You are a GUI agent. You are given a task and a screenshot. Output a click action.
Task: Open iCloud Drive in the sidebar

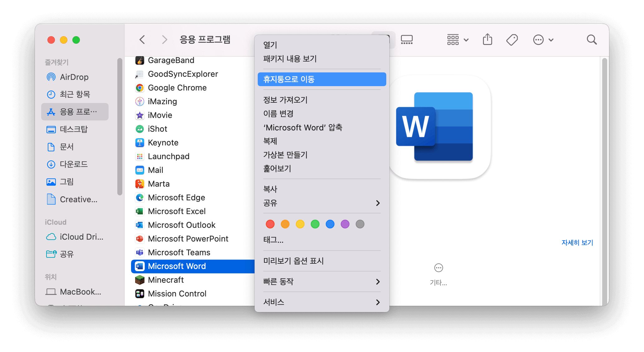pyautogui.click(x=75, y=237)
